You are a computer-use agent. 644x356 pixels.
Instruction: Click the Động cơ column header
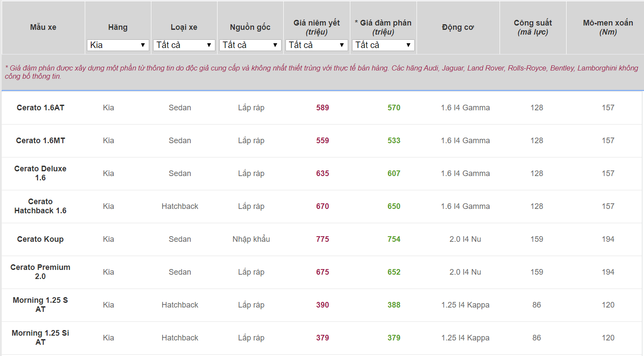click(458, 27)
